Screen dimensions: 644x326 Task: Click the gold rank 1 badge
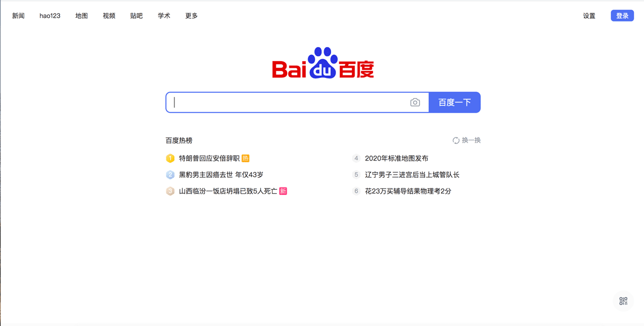pos(170,158)
